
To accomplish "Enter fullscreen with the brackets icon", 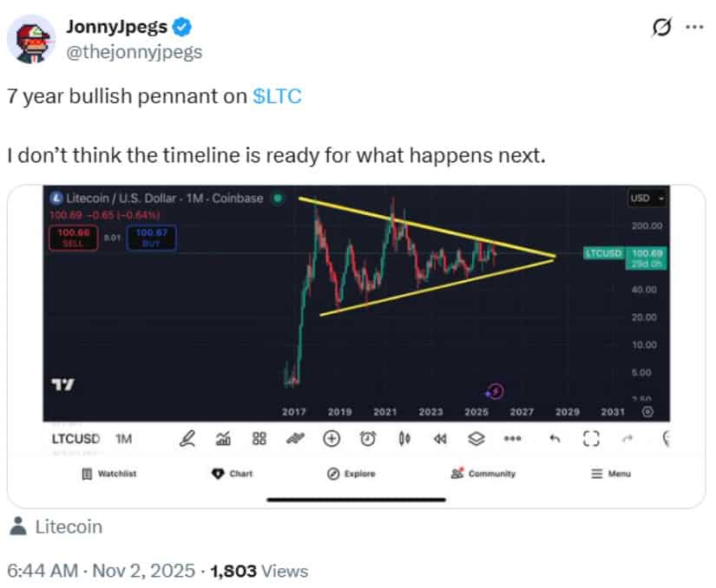I will (x=590, y=440).
